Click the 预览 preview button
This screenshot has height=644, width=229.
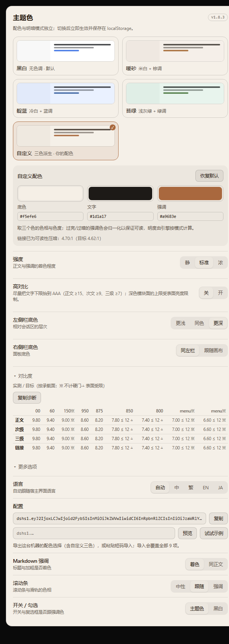click(x=188, y=533)
